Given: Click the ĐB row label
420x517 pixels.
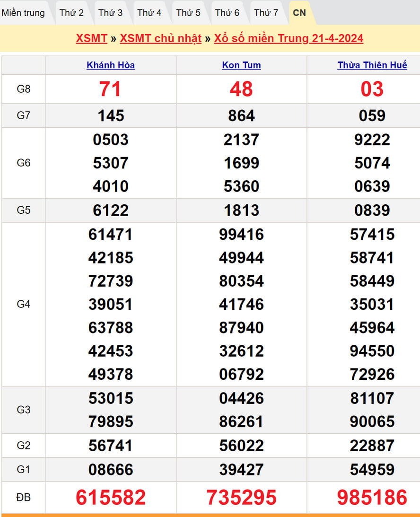Looking at the screenshot, I should click(23, 498).
